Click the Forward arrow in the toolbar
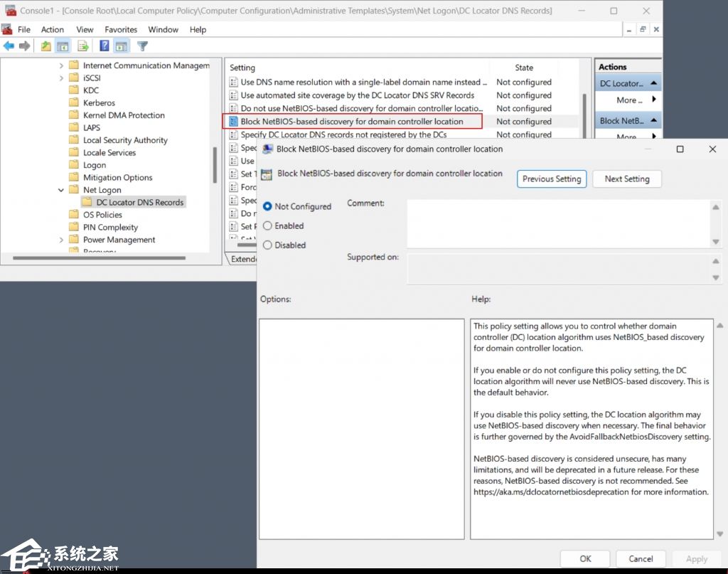Image resolution: width=728 pixels, height=574 pixels. (25, 46)
